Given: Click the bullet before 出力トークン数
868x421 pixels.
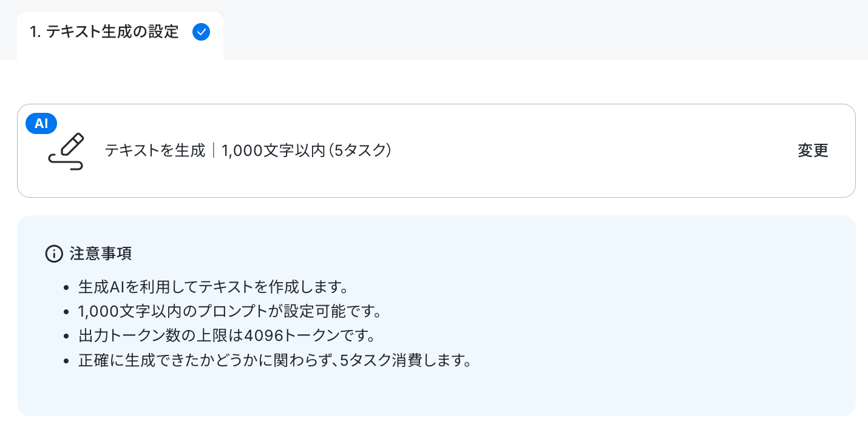Looking at the screenshot, I should click(x=67, y=337).
